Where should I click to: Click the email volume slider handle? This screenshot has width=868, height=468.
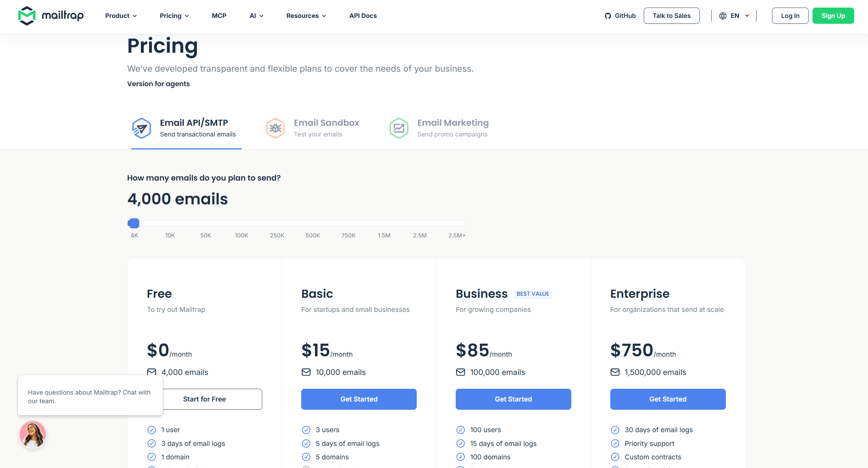(x=134, y=223)
